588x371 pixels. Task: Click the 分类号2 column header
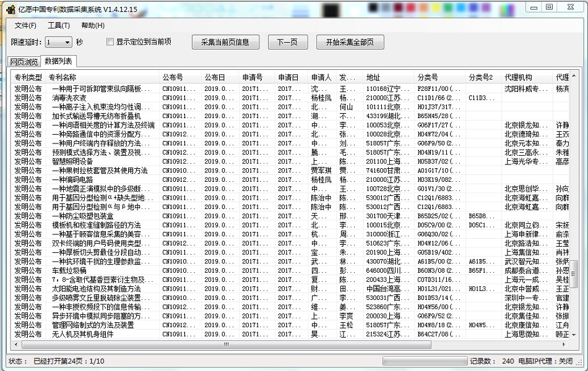[x=483, y=77]
